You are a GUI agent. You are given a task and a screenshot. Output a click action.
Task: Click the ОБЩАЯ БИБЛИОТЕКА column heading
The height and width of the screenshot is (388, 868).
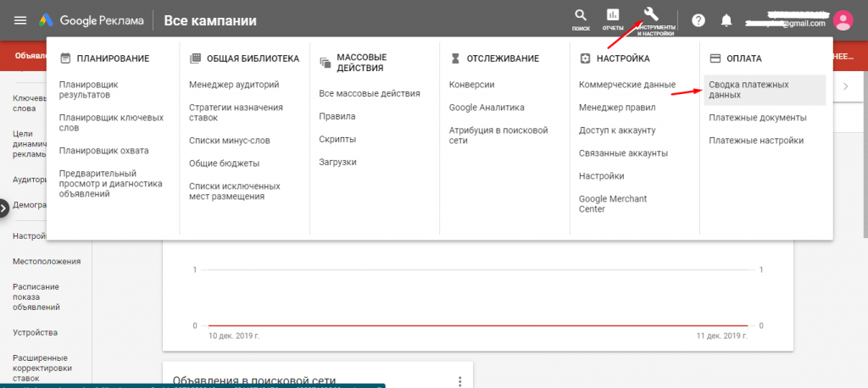[253, 58]
